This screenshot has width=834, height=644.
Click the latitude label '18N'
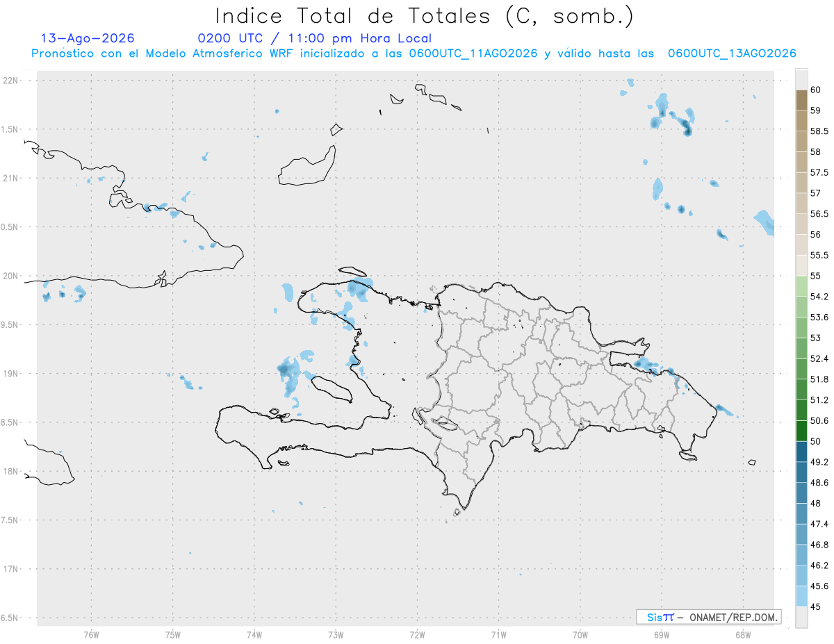pos(10,471)
